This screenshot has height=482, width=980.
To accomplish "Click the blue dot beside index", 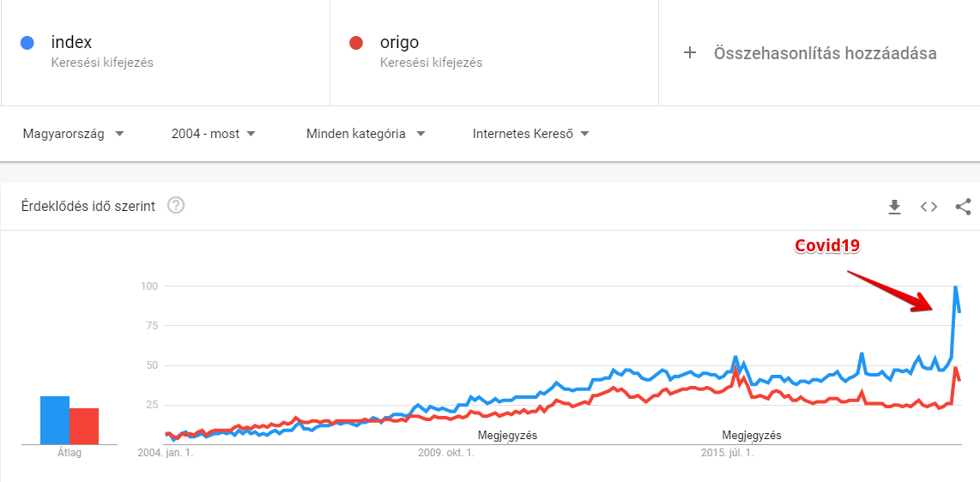I will coord(27,43).
